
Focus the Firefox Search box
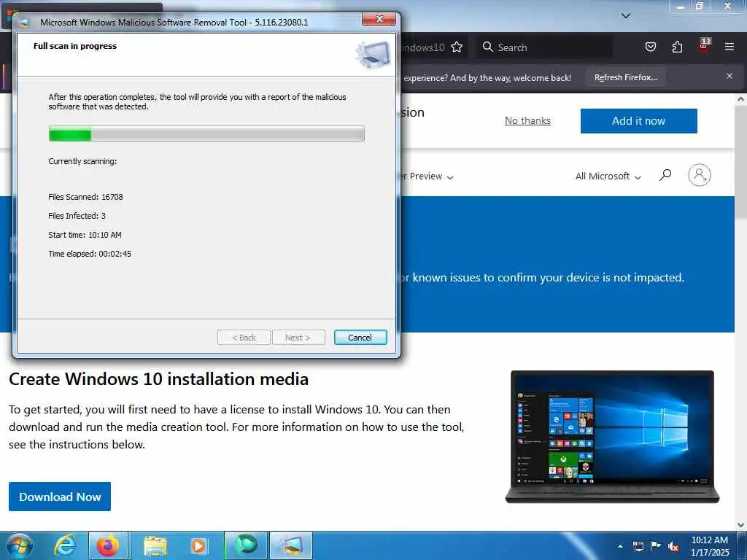click(546, 47)
